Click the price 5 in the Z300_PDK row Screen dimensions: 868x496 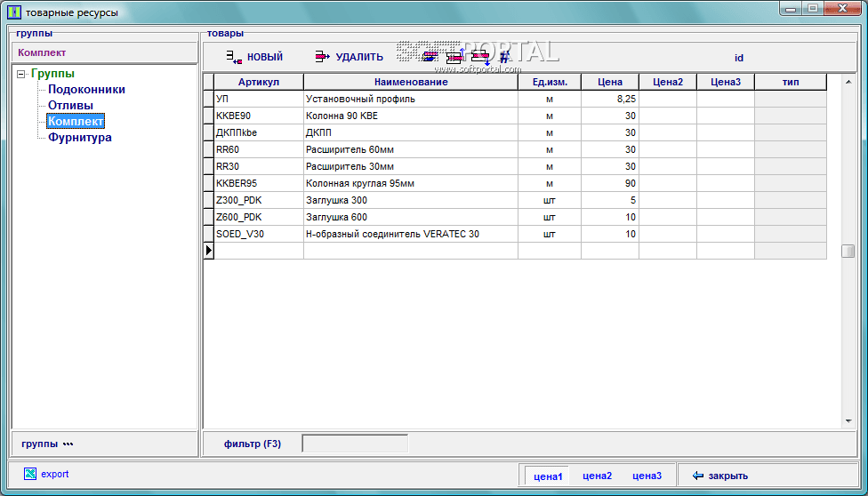[x=610, y=200]
